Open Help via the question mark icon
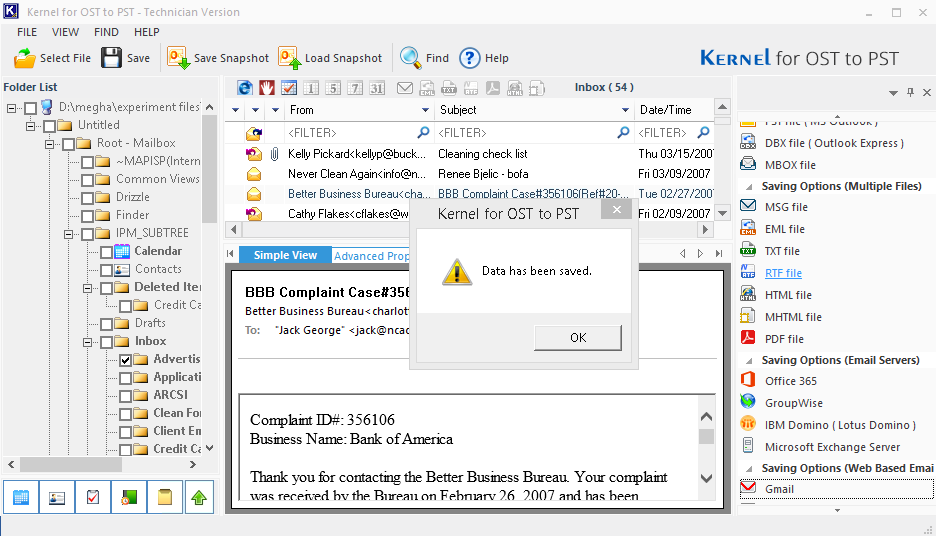 [470, 58]
